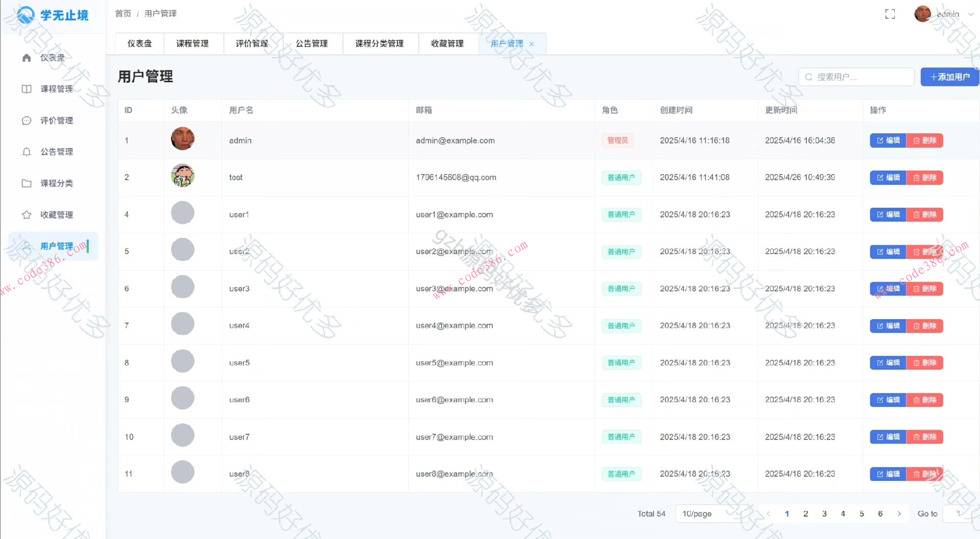980x539 pixels.
Task: Open 课程分类 folder icon in sidebar
Action: click(x=27, y=183)
